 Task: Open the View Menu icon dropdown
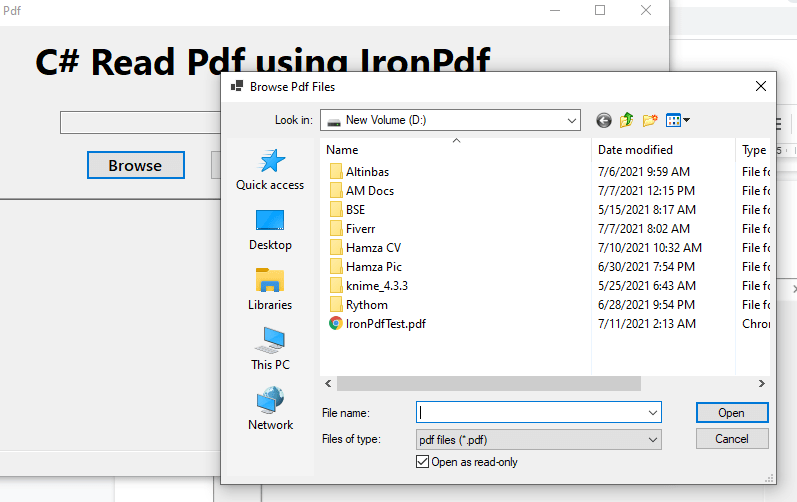(x=678, y=120)
